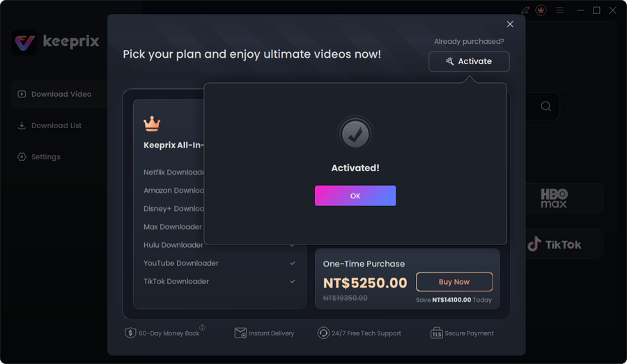The width and height of the screenshot is (627, 364).
Task: Click the 24/7 Free Tech Support icon
Action: tap(323, 333)
